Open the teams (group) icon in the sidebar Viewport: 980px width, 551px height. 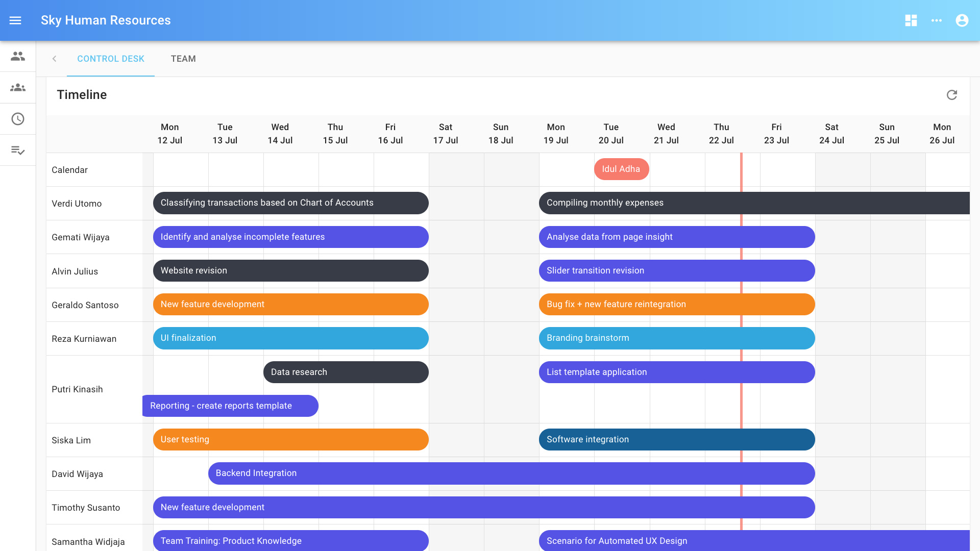click(x=18, y=88)
